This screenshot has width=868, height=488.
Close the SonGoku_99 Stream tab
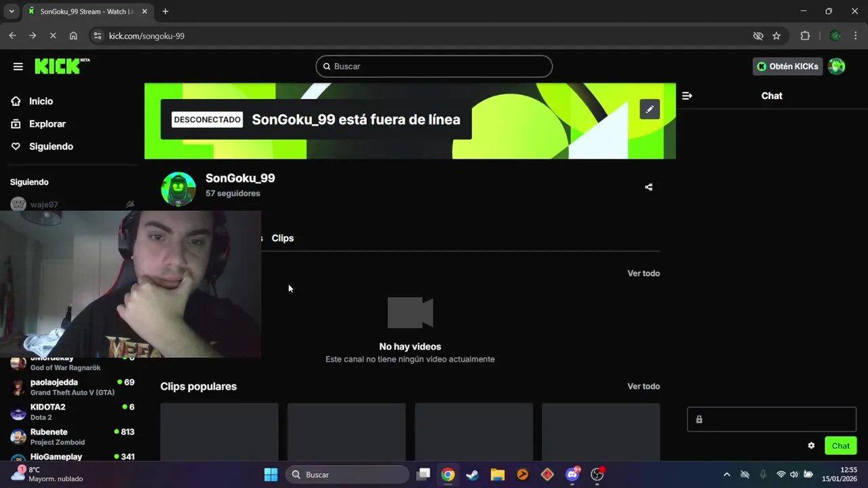144,12
